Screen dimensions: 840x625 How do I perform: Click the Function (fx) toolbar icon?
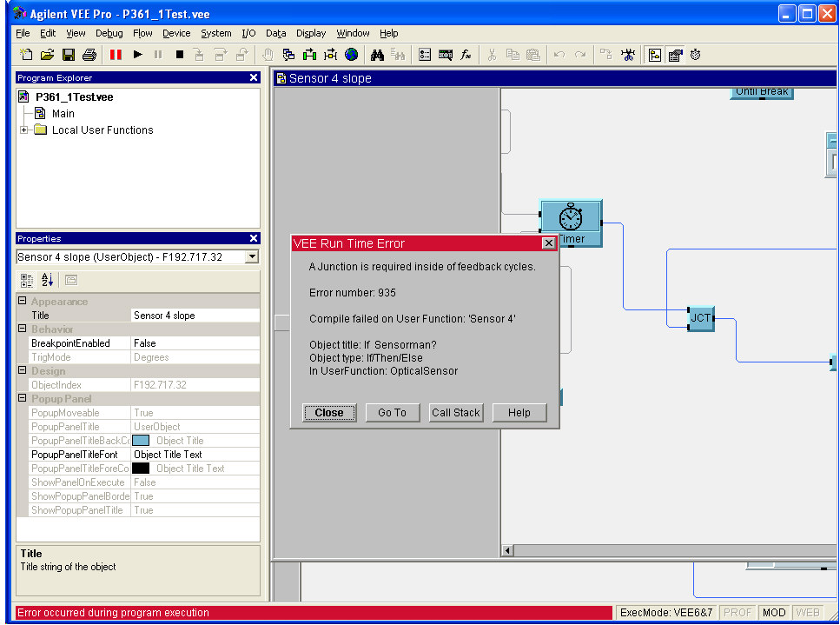click(466, 55)
